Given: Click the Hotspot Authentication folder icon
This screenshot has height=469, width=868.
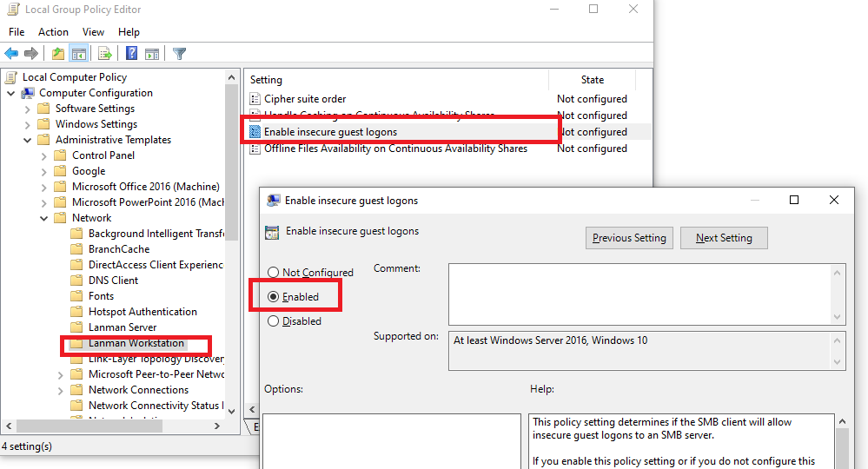Looking at the screenshot, I should [x=77, y=312].
